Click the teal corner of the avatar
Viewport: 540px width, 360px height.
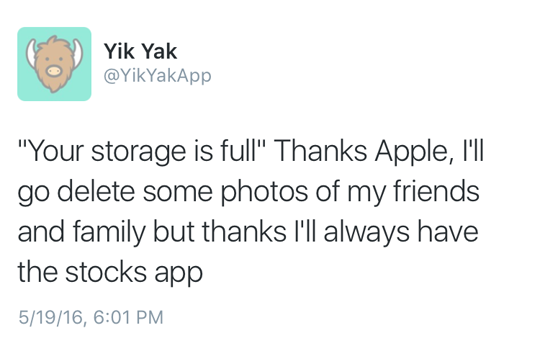(23, 33)
